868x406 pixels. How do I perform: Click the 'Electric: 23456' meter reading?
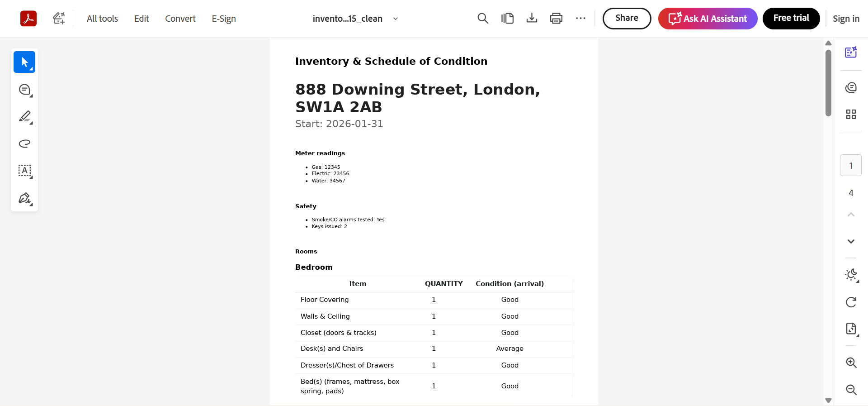pyautogui.click(x=330, y=173)
